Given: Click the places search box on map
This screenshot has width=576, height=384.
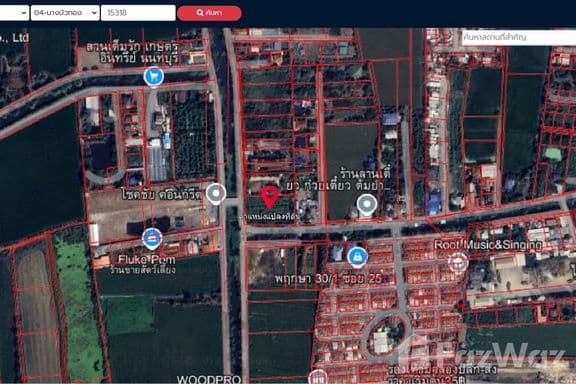Looking at the screenshot, I should coord(519,37).
